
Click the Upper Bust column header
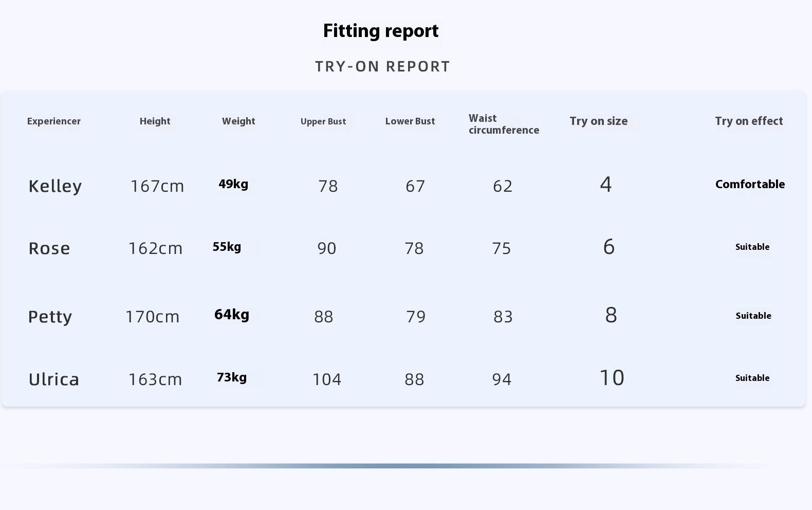323,122
